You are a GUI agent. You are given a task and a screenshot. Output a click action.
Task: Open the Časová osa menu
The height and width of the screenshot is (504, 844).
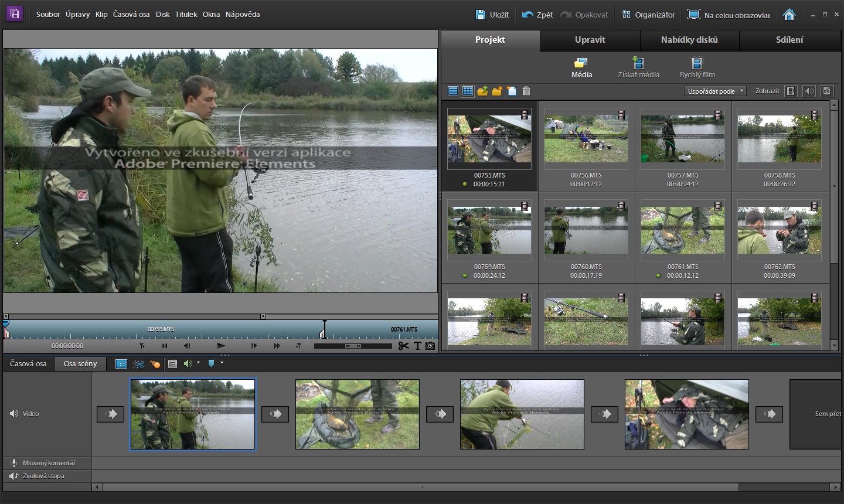coord(131,14)
